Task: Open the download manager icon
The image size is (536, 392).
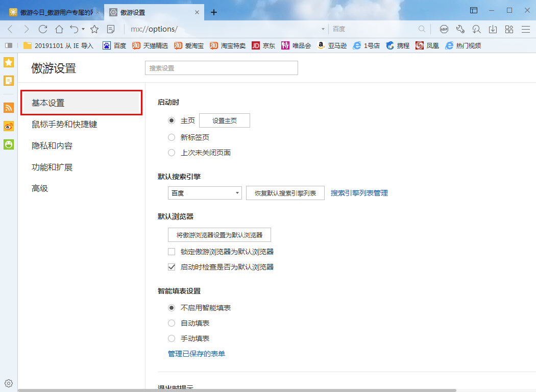Action: 493,30
